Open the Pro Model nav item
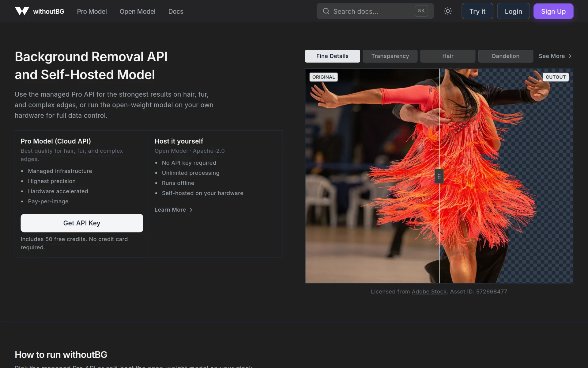The image size is (588, 368). point(92,11)
